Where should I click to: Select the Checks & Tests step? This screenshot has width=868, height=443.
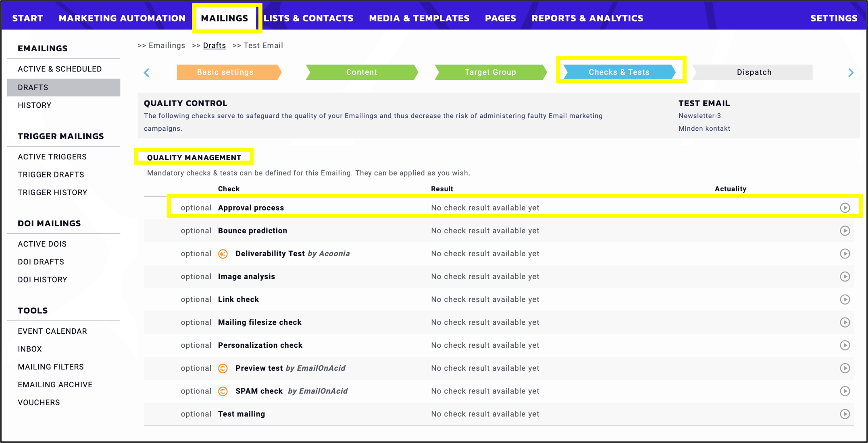(619, 72)
